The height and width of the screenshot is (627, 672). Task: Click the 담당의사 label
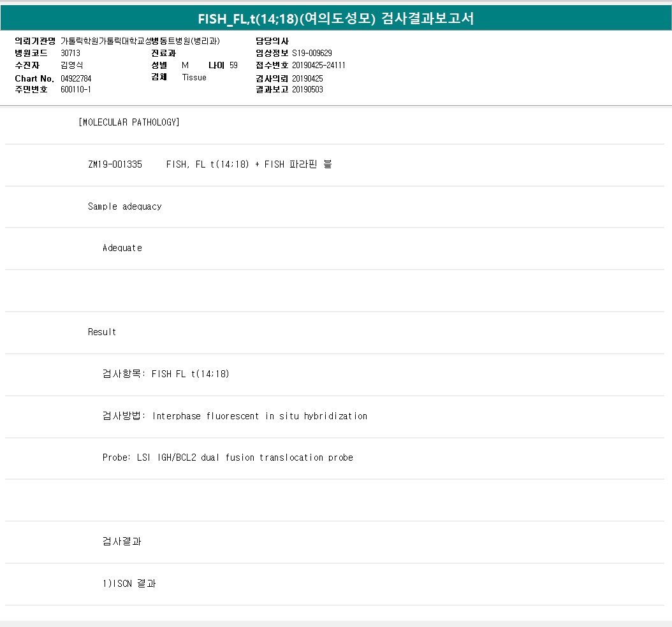click(x=272, y=41)
